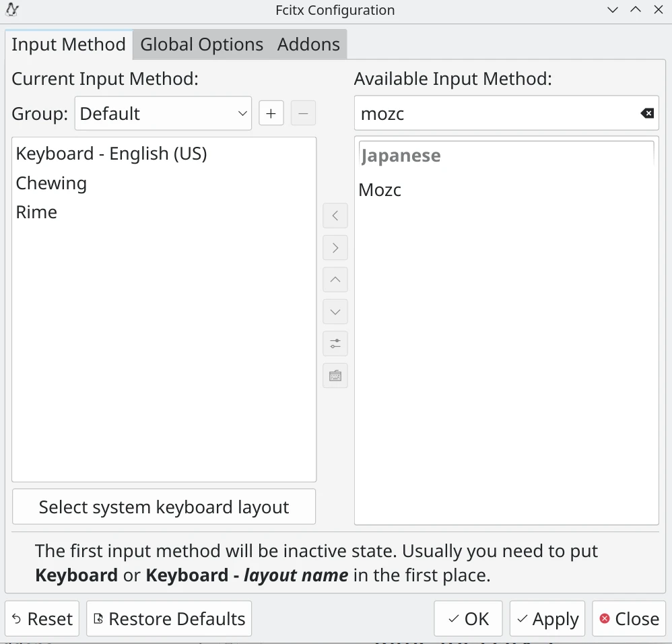This screenshot has height=644, width=672.
Task: Clear the mozc search text
Action: (646, 113)
